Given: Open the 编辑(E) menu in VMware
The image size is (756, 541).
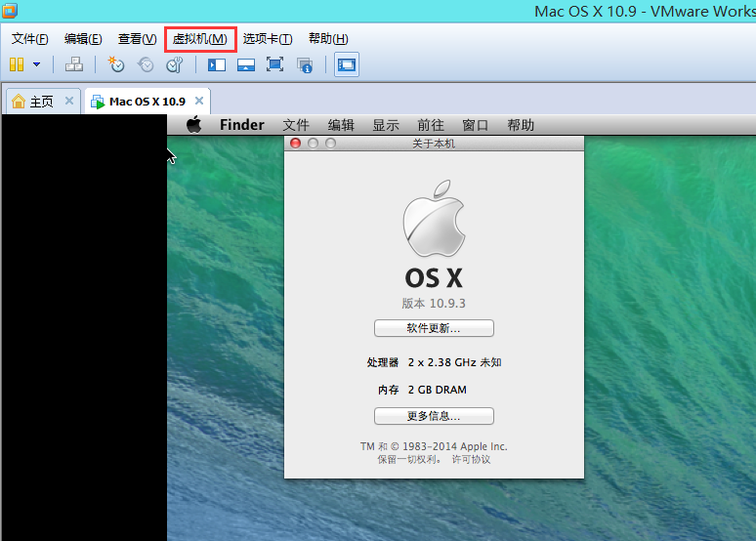Looking at the screenshot, I should pyautogui.click(x=83, y=39).
